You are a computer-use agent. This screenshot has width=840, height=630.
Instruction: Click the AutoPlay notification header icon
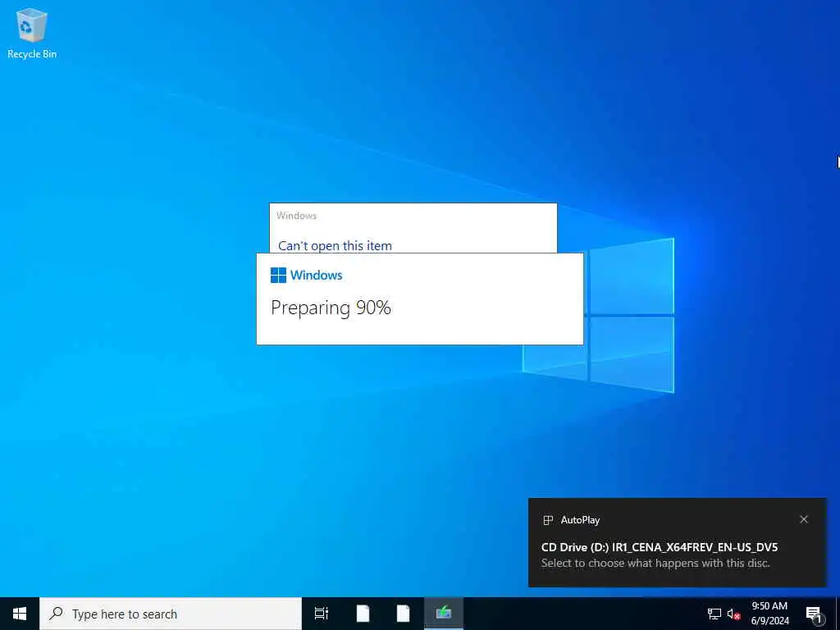[x=547, y=519]
